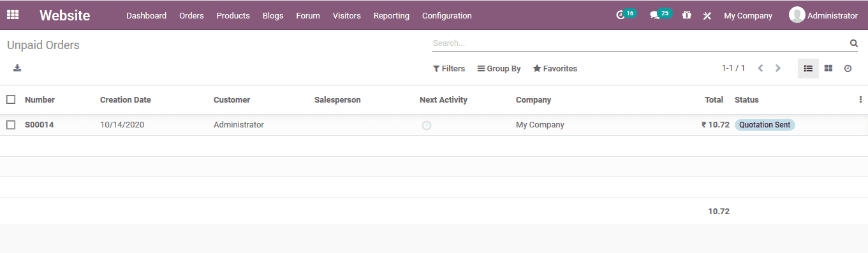Open order number S00014
This screenshot has height=253, width=868.
click(39, 125)
